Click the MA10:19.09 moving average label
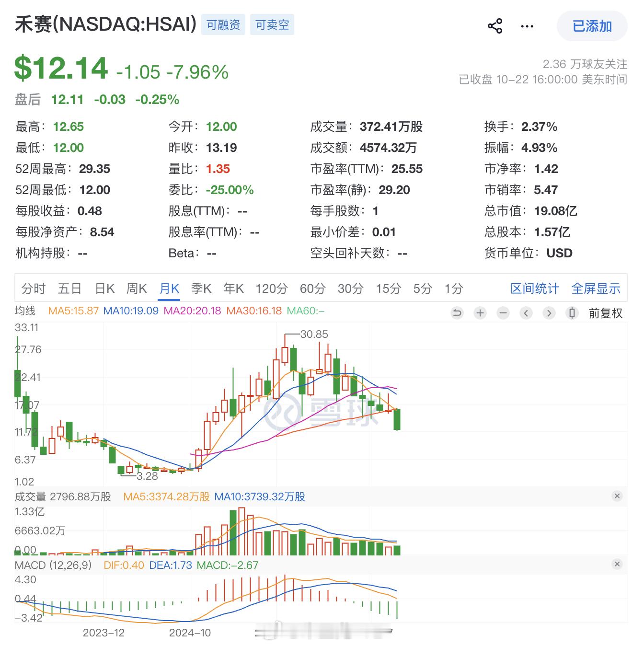Viewport: 644px width, 646px height. 131,311
